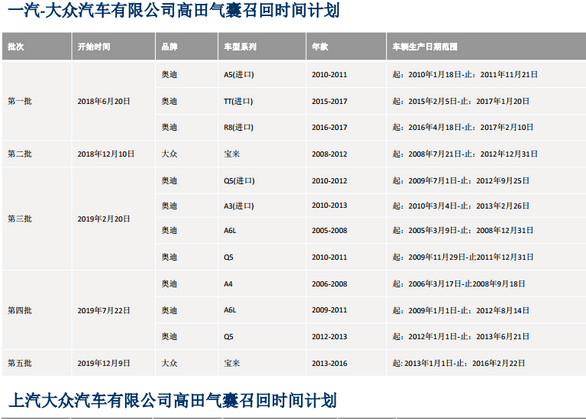Click date range starting 2012年1月1日

461,337
